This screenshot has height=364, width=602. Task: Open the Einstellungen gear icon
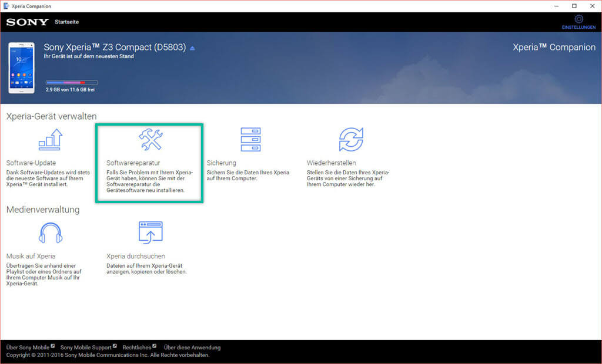tap(578, 19)
